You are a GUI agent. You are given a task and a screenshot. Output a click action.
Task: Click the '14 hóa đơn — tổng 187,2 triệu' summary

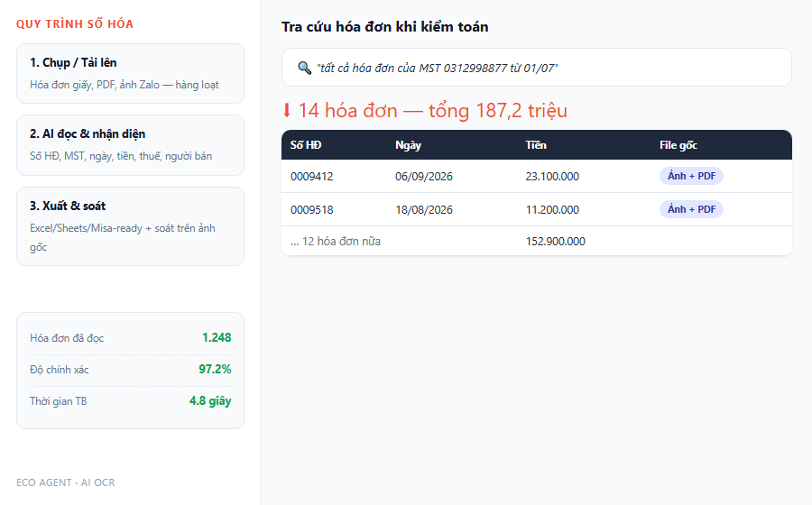pyautogui.click(x=432, y=111)
